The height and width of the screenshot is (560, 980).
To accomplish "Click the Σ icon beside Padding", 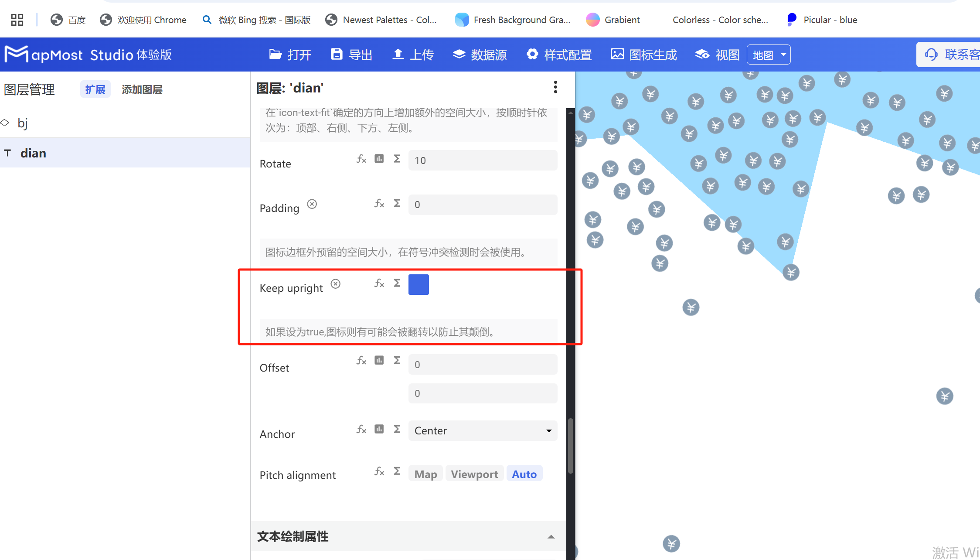I will [x=396, y=203].
